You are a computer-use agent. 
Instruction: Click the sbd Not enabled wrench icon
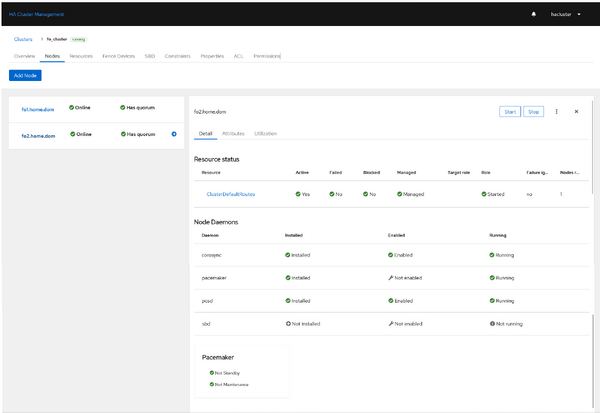(x=391, y=324)
